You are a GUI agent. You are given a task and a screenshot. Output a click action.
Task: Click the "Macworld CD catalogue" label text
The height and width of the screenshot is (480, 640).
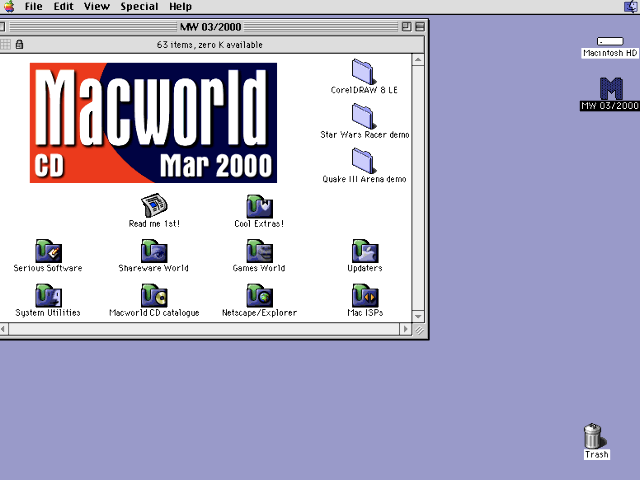pos(154,313)
